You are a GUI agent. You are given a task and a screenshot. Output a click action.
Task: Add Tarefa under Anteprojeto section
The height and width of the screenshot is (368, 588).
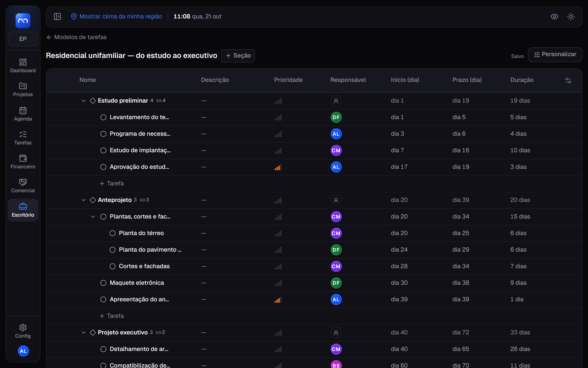[x=112, y=316]
